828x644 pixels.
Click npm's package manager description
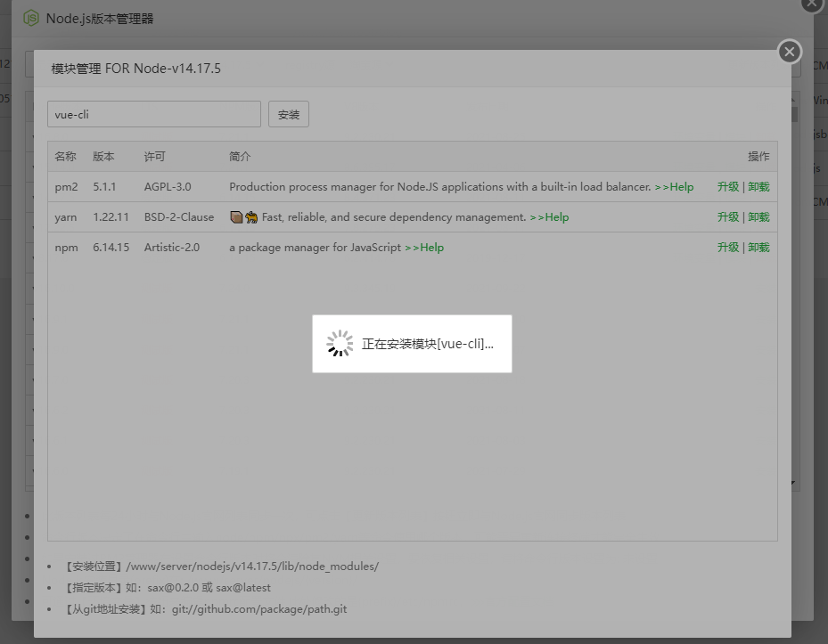coord(316,248)
